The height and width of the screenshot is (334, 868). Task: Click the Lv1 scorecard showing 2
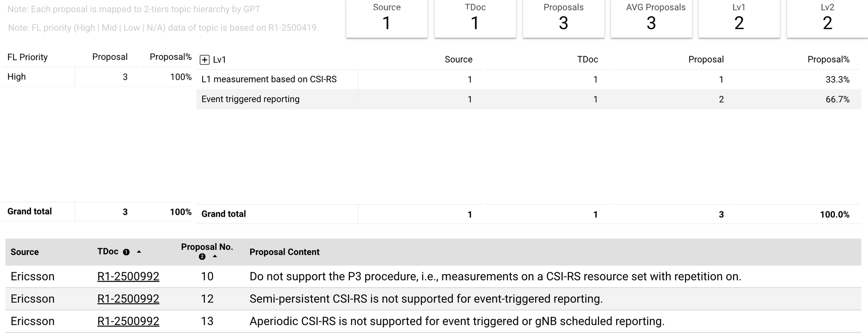(x=739, y=18)
